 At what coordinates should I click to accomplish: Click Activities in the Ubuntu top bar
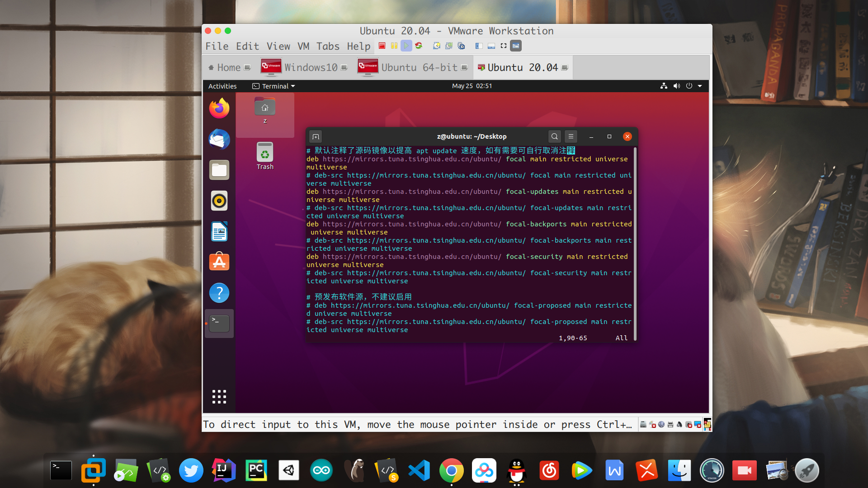coord(222,86)
